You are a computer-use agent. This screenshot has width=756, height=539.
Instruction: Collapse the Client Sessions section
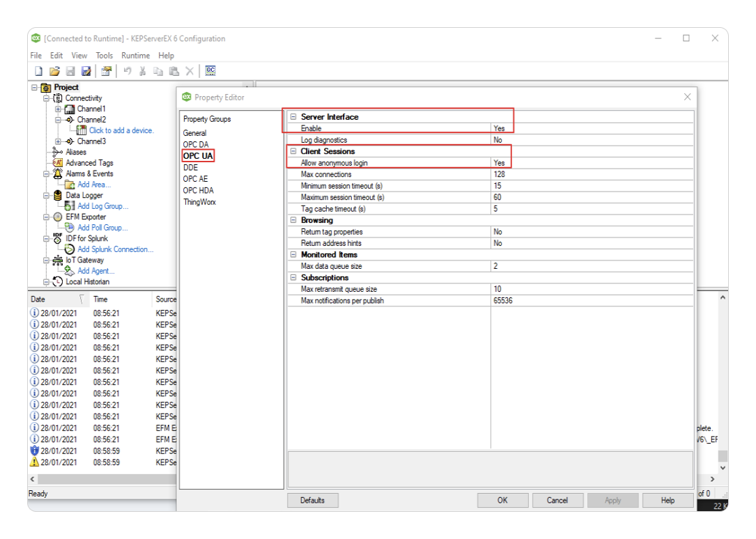(x=293, y=151)
